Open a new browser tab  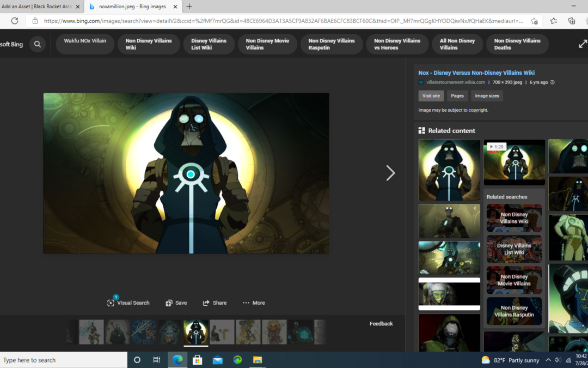pyautogui.click(x=189, y=7)
